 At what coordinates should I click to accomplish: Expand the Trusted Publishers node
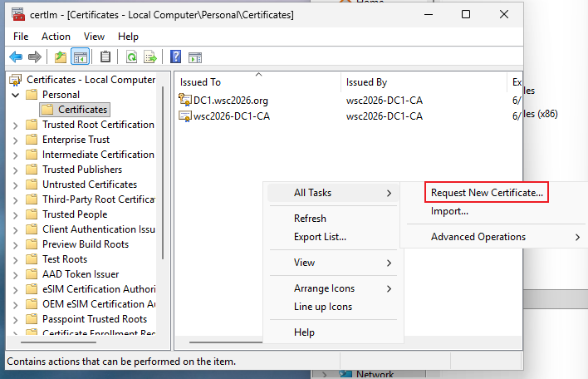tap(16, 170)
